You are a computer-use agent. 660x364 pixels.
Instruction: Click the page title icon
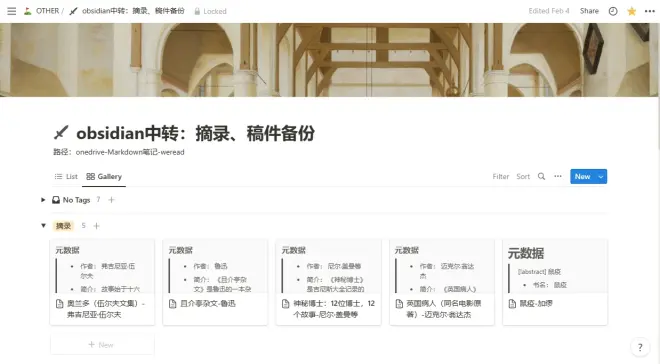pyautogui.click(x=61, y=133)
